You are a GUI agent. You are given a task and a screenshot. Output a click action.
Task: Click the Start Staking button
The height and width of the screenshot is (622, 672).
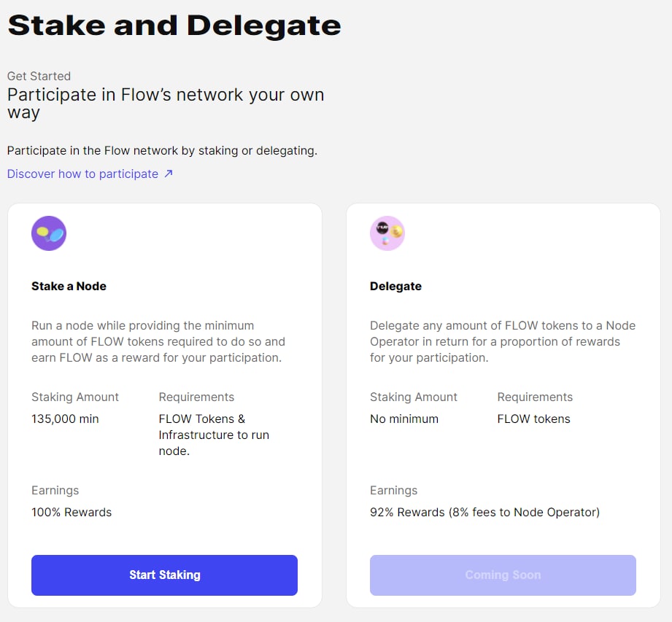[165, 575]
